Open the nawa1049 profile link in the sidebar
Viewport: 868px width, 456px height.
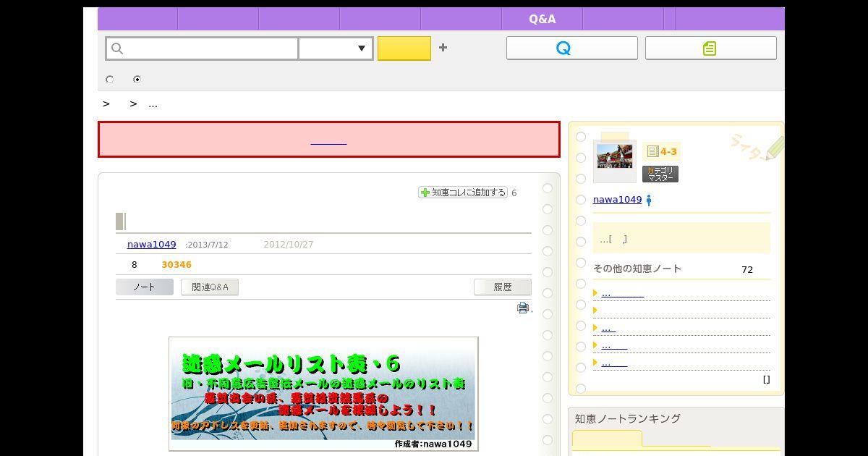point(617,200)
